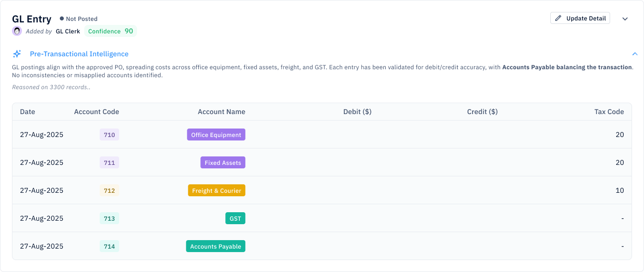Click the Freight & Courier account tag
Viewport: 644px width, 272px height.
click(216, 190)
